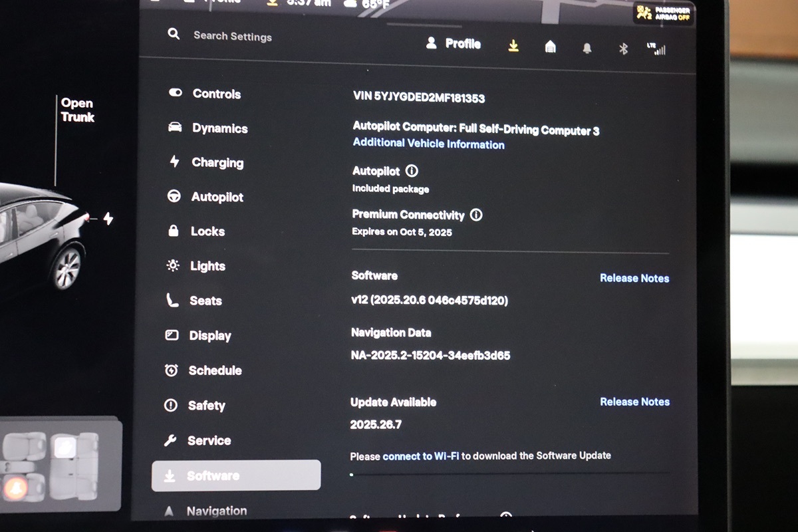Open Additional Vehicle Information link
This screenshot has width=798, height=532.
[x=428, y=144]
